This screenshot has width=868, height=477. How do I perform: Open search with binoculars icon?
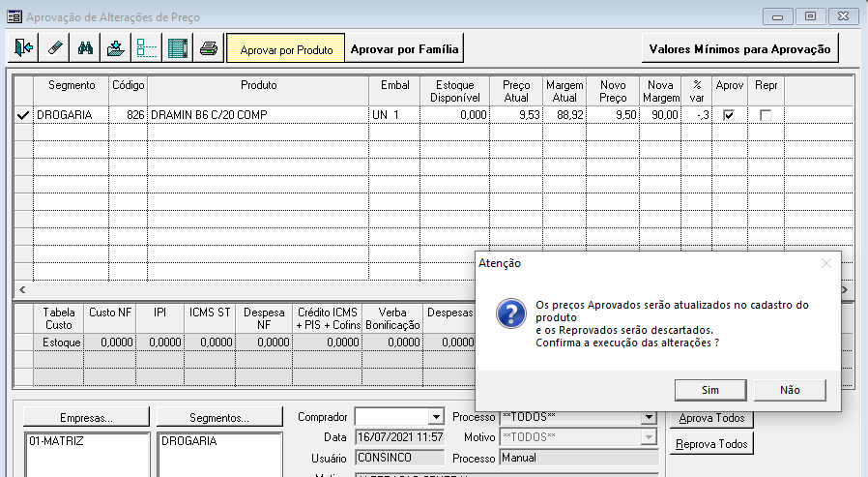85,48
